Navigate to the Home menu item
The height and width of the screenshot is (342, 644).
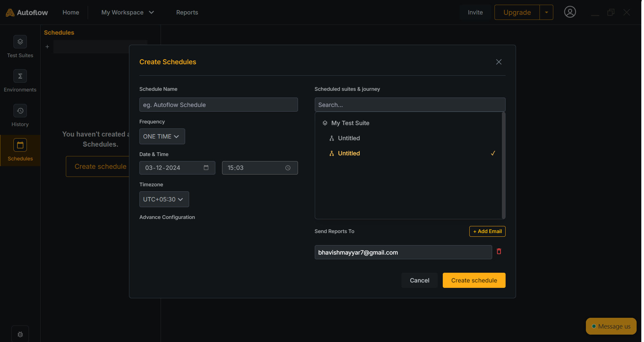(71, 12)
